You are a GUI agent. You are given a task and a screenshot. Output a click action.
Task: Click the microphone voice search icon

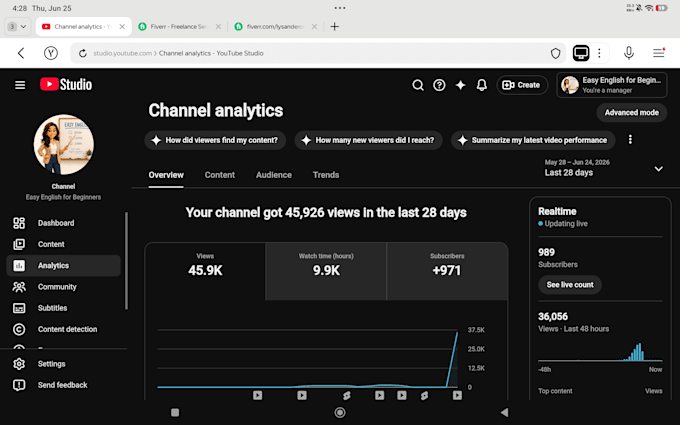point(628,53)
